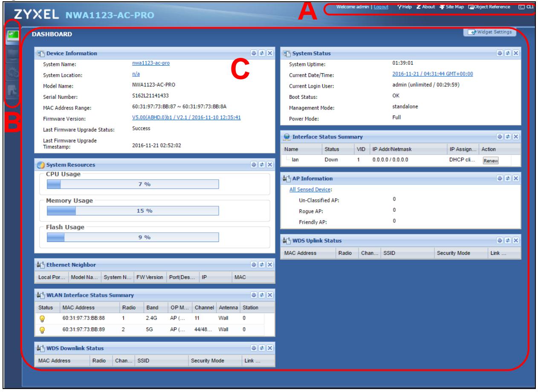Viewport: 538px width, 392px height.
Task: Close the WDS Uplink Status widget
Action: (515, 241)
